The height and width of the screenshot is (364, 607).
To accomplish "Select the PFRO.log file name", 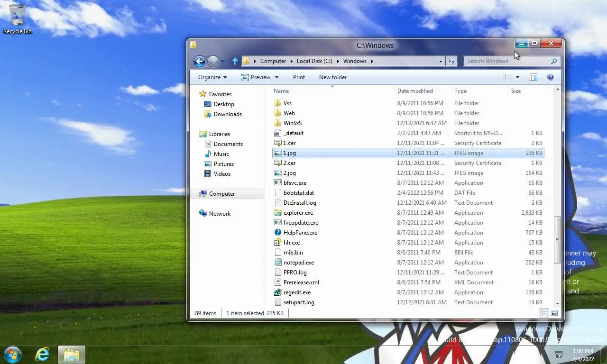I will pyautogui.click(x=295, y=273).
